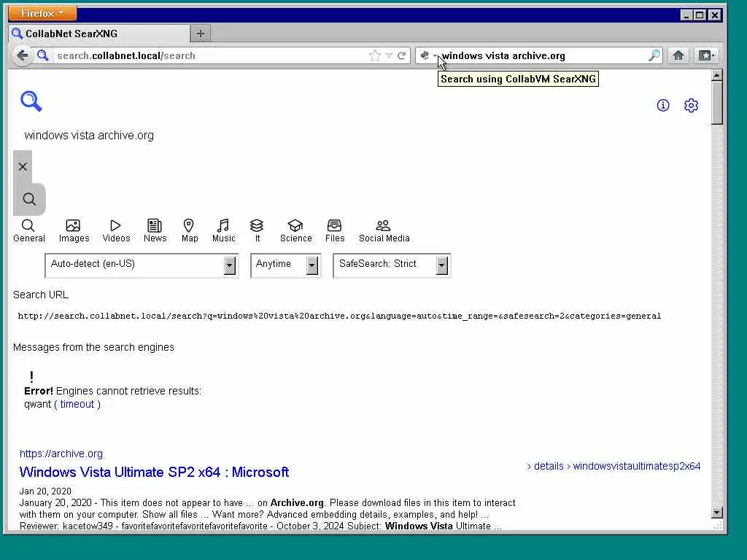The width and height of the screenshot is (747, 560).
Task: Switch to the Map category
Action: tap(189, 231)
